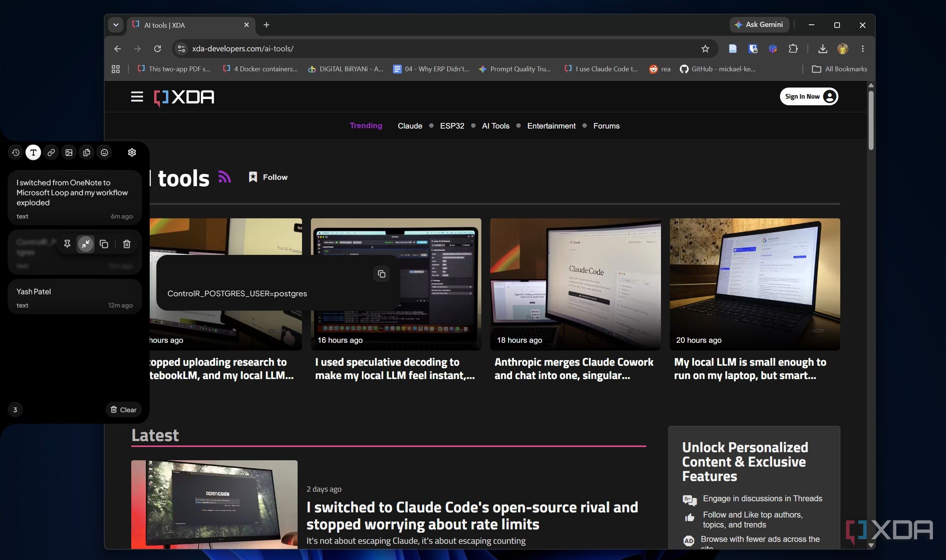Open the AI tools RSS feed icon
Viewport: 946px width, 560px height.
pos(225,177)
